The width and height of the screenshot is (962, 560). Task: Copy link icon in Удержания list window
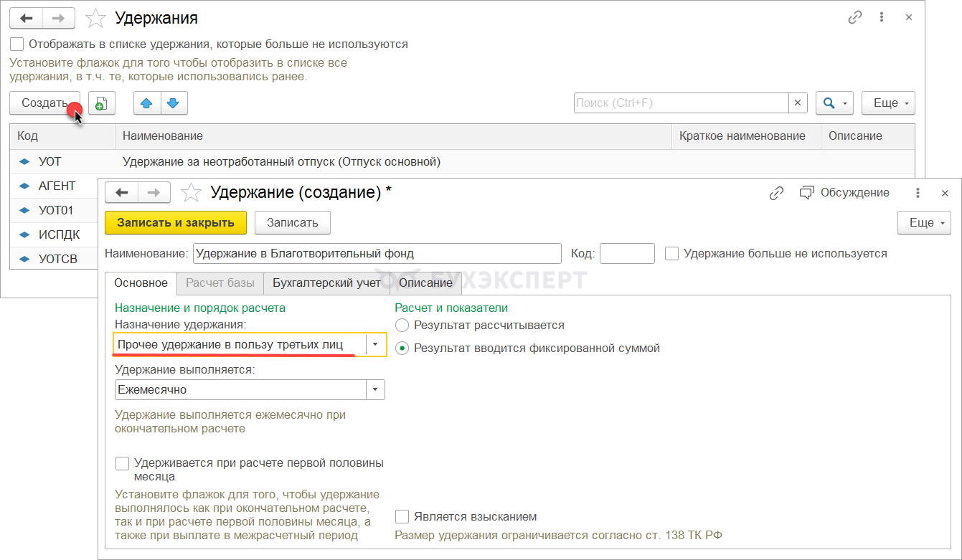click(x=854, y=18)
